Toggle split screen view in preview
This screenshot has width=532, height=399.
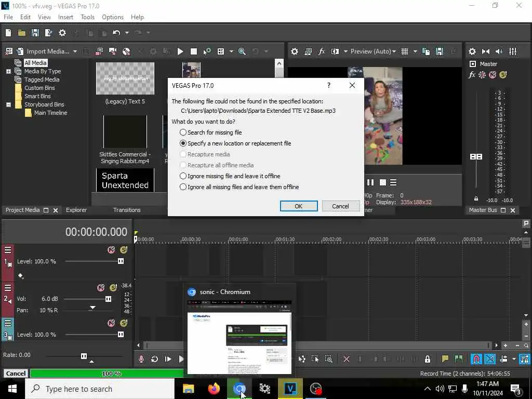click(x=335, y=51)
